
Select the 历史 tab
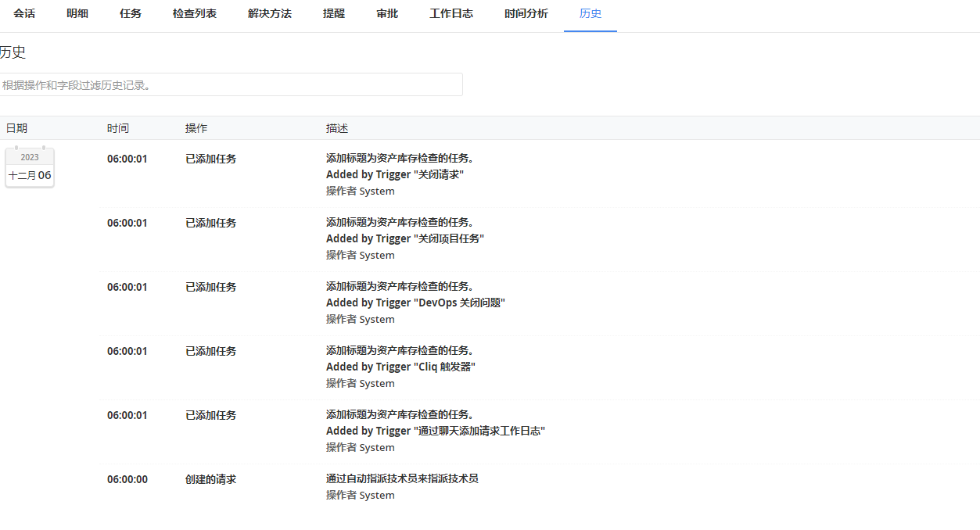click(591, 13)
